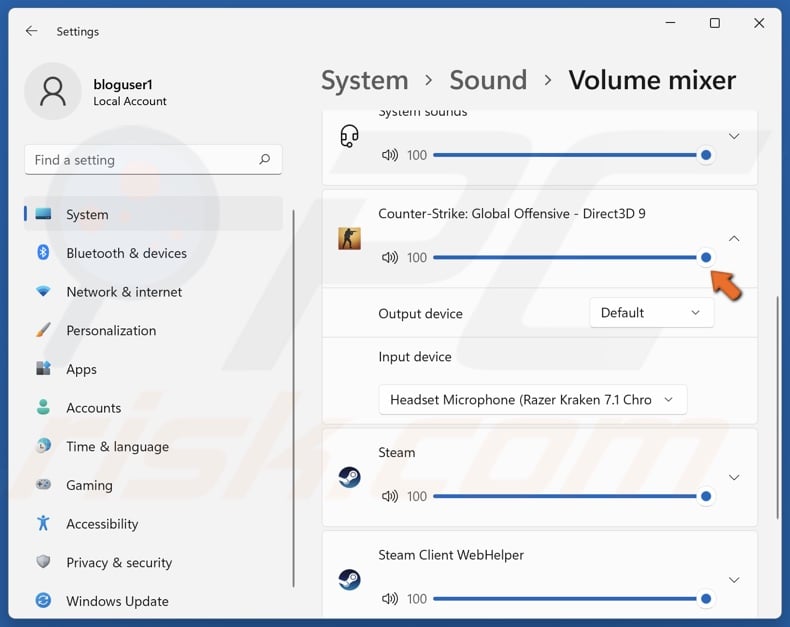Go to Sound breadcrumb link
Image resolution: width=790 pixels, height=627 pixels.
(x=488, y=80)
